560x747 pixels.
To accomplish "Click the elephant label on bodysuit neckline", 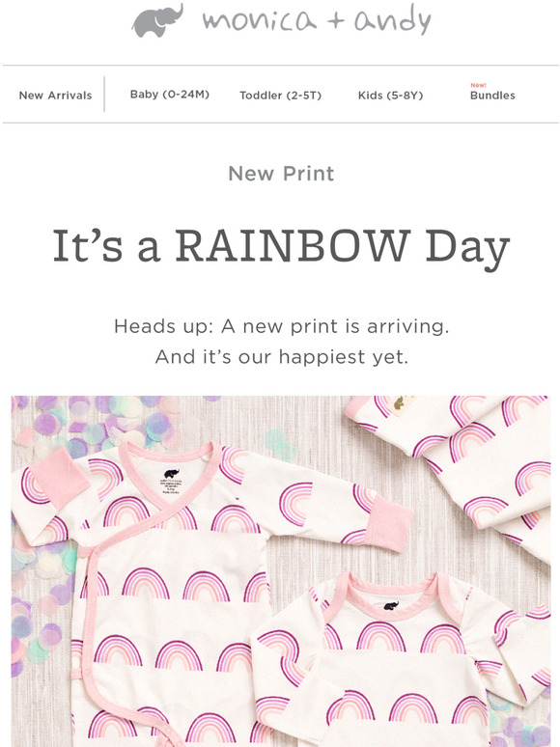I will 391,606.
